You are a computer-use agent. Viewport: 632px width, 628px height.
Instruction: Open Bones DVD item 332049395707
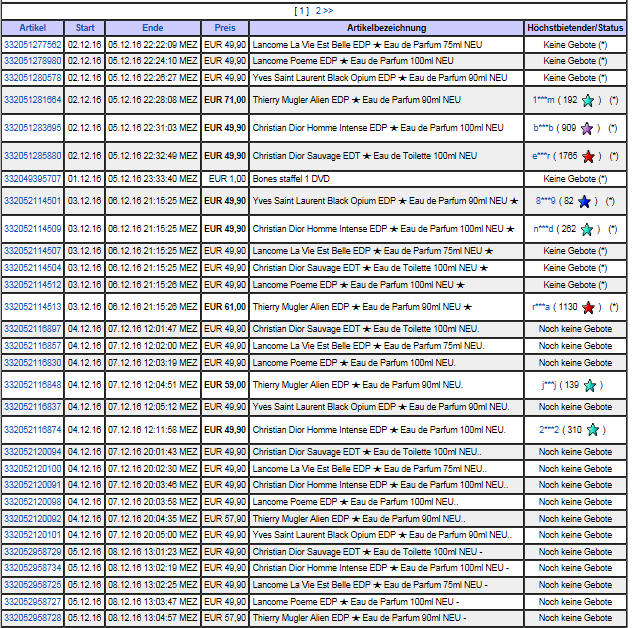tap(33, 179)
